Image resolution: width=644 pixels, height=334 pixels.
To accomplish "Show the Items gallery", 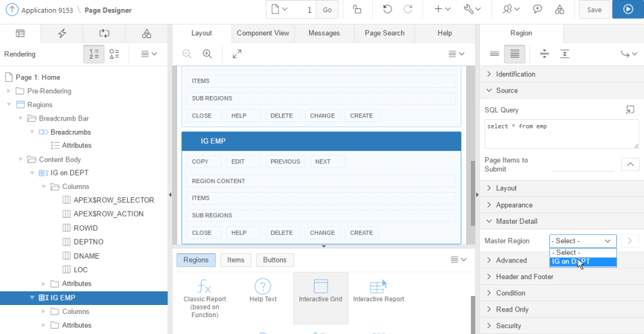I will [236, 260].
